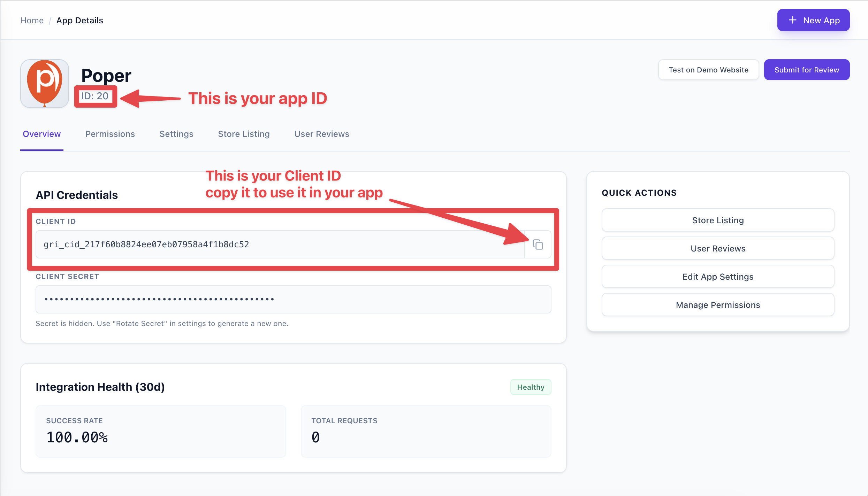
Task: Switch to the User Reviews tab
Action: pos(321,134)
